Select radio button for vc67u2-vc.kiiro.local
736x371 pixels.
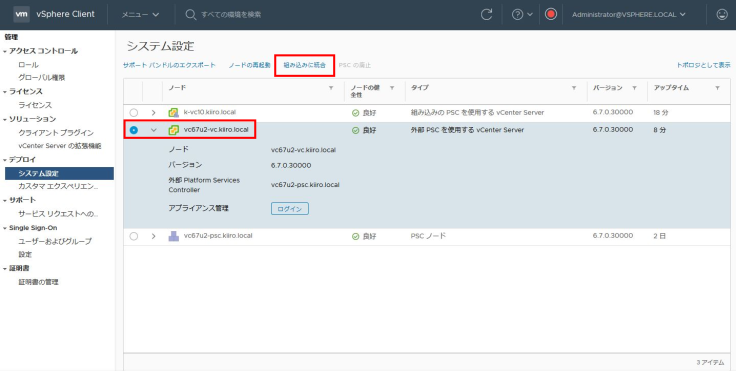pyautogui.click(x=134, y=130)
